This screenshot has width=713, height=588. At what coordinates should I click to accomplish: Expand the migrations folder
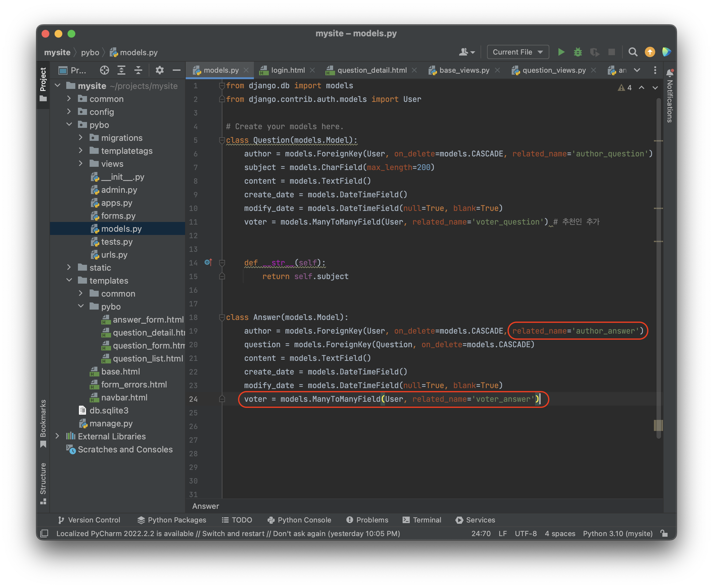point(81,138)
